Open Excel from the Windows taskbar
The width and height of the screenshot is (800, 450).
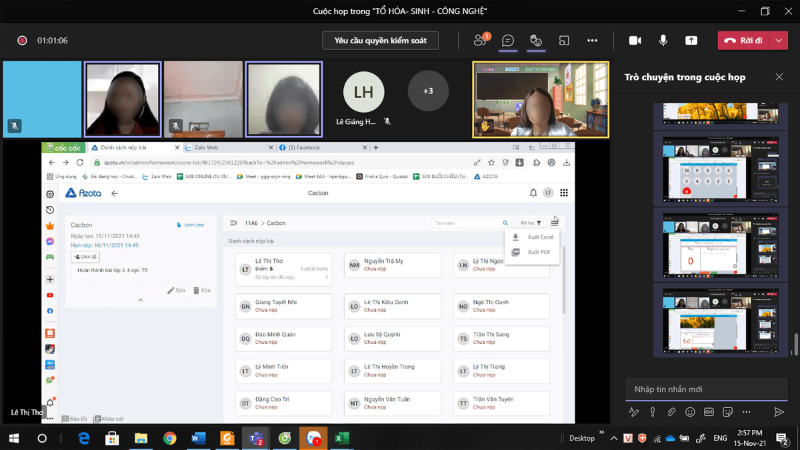coord(341,438)
